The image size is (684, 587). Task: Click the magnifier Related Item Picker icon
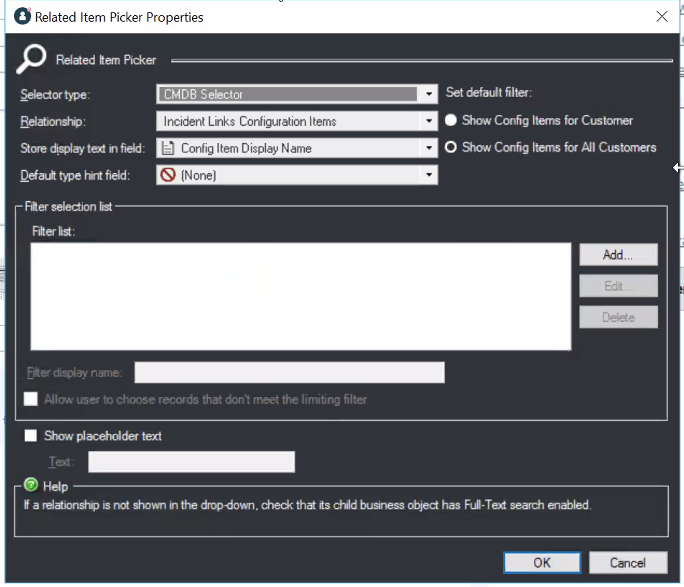pyautogui.click(x=30, y=59)
